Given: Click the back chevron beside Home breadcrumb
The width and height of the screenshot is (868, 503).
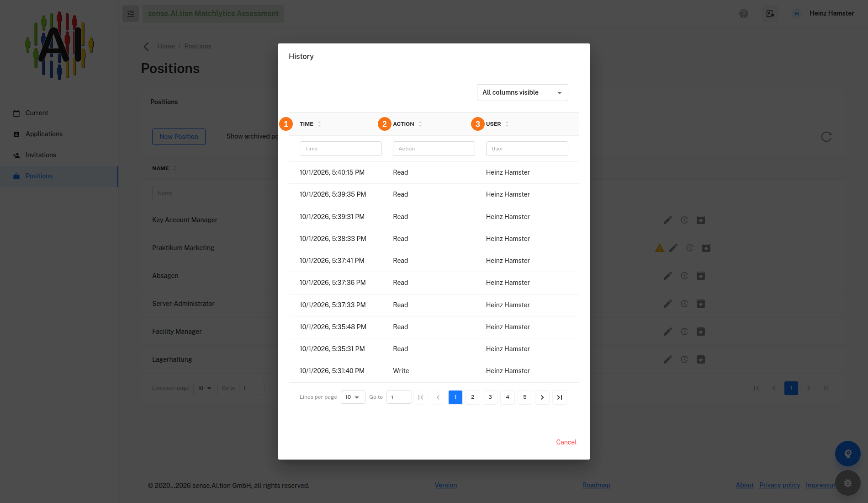Looking at the screenshot, I should 146,46.
